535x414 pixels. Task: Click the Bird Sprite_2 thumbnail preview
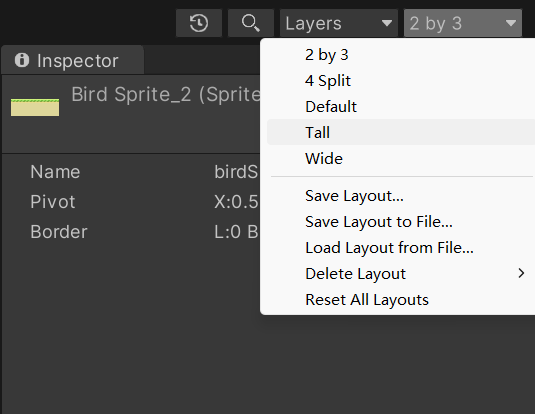coord(35,107)
